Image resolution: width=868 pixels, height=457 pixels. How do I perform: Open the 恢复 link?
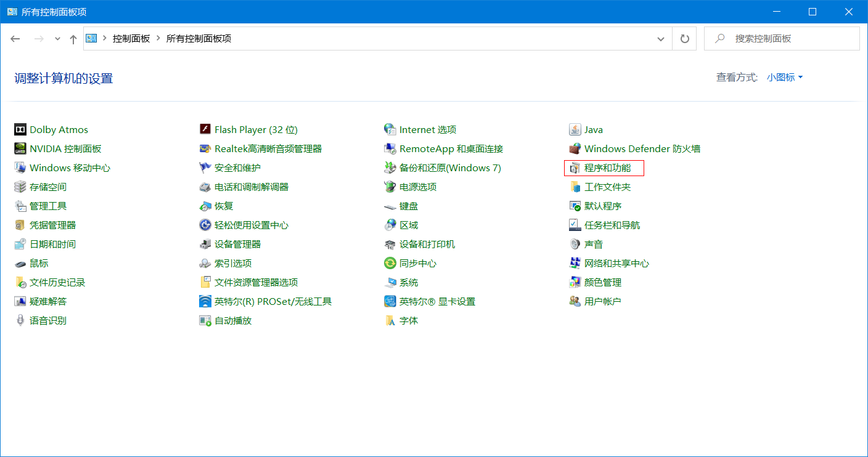pos(224,206)
